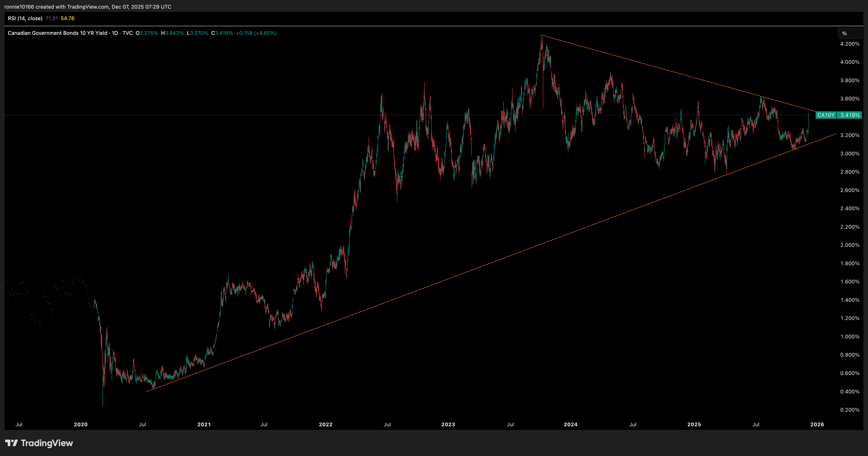Image resolution: width=868 pixels, height=456 pixels.
Task: Click the TVC exchange label
Action: click(x=127, y=33)
